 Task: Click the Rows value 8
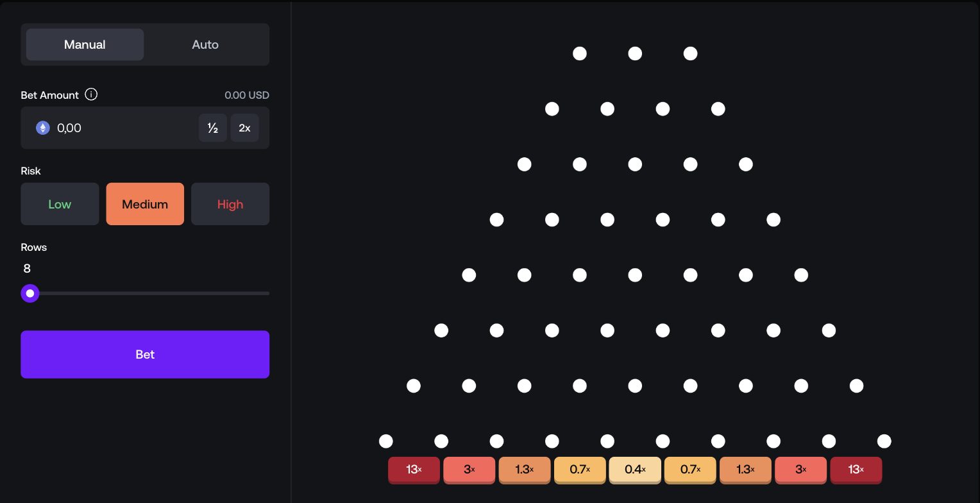coord(27,268)
